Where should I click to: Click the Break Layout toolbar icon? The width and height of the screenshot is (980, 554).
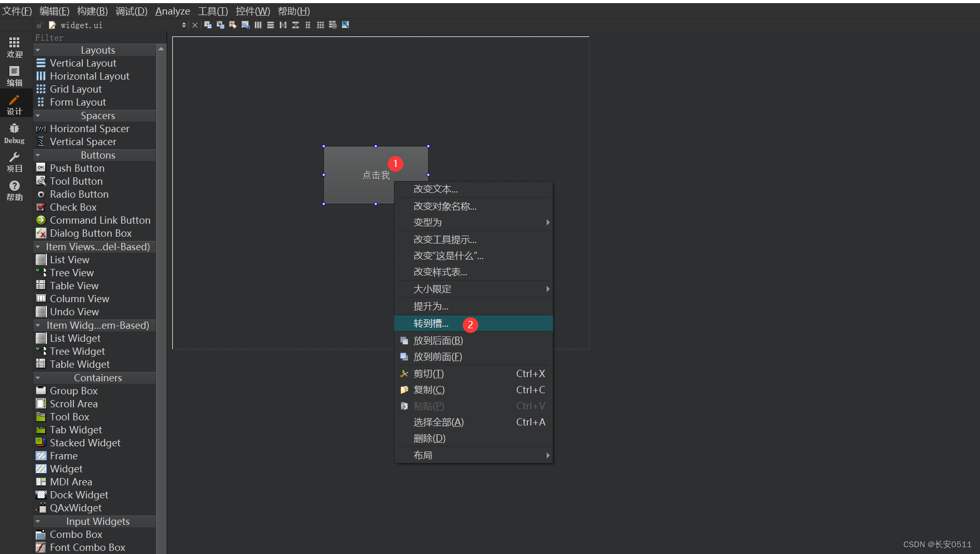[333, 25]
